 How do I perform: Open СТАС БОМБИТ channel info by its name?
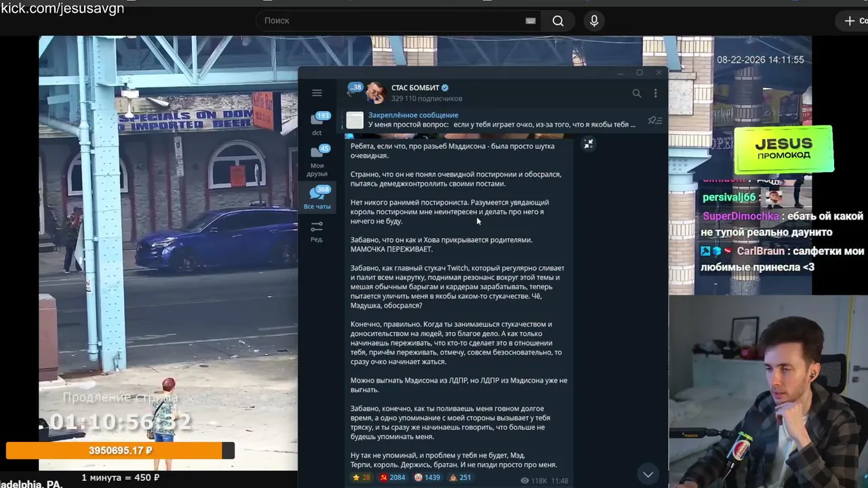click(x=415, y=87)
